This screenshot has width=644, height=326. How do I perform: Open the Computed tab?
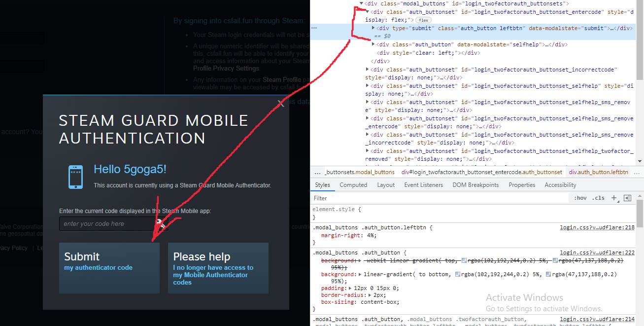pos(353,185)
